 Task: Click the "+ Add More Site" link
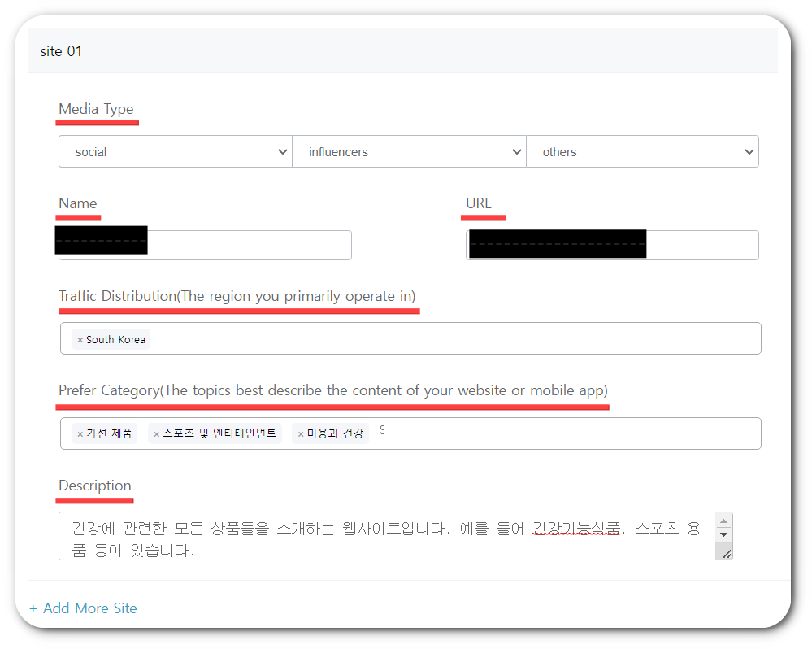click(83, 608)
